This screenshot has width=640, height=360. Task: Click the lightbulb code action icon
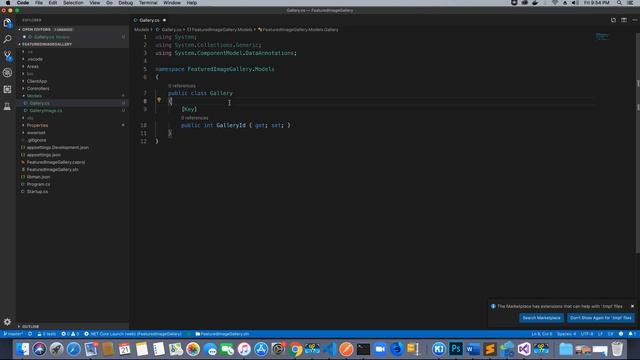click(159, 100)
